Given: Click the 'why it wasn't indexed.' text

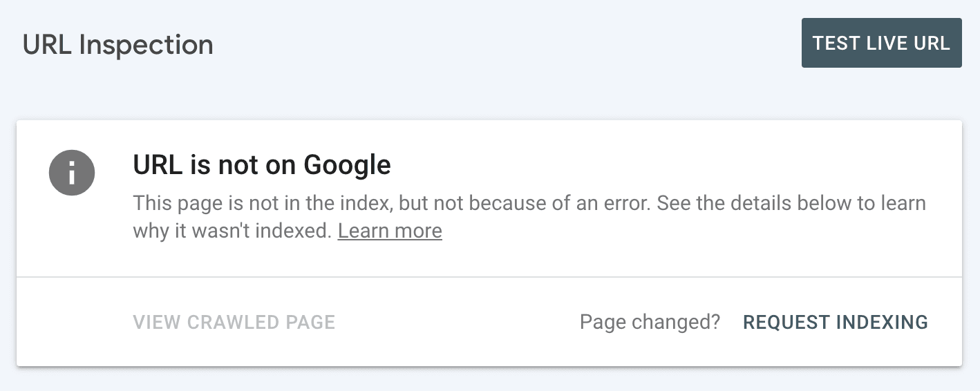Looking at the screenshot, I should [232, 231].
